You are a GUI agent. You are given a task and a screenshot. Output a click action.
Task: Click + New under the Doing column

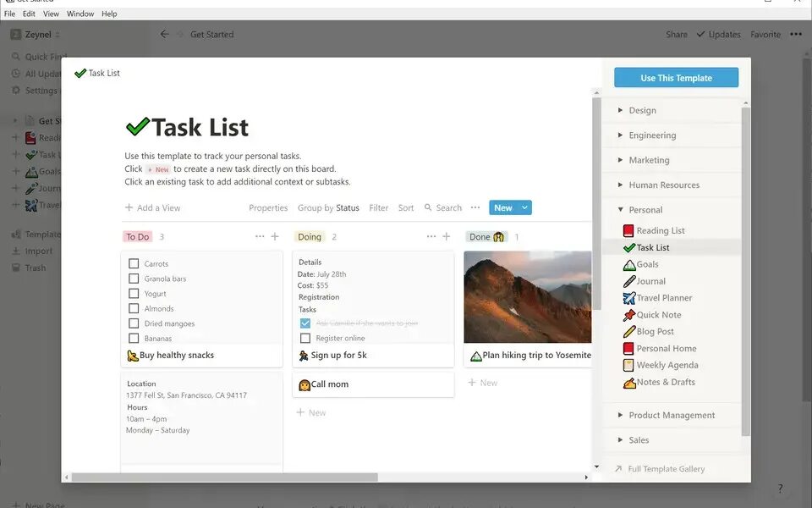(x=310, y=412)
